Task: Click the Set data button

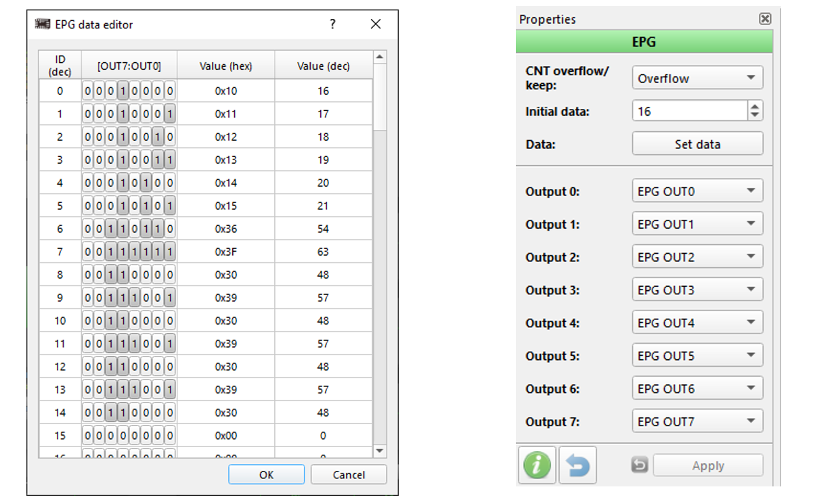Action: tap(697, 144)
